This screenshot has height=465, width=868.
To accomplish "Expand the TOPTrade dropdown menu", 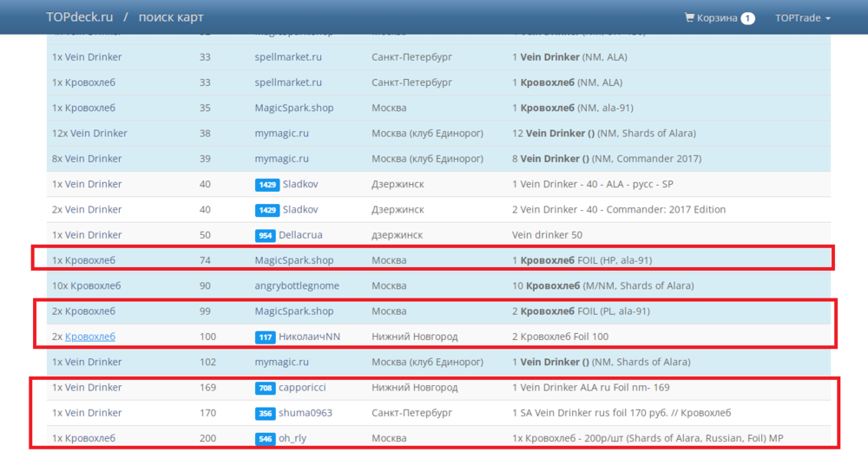I will tap(802, 17).
